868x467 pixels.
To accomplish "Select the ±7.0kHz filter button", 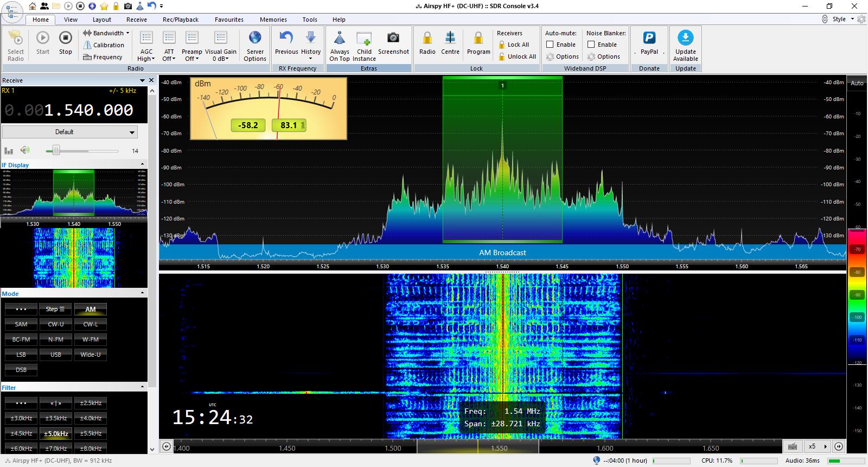I will 56,449.
